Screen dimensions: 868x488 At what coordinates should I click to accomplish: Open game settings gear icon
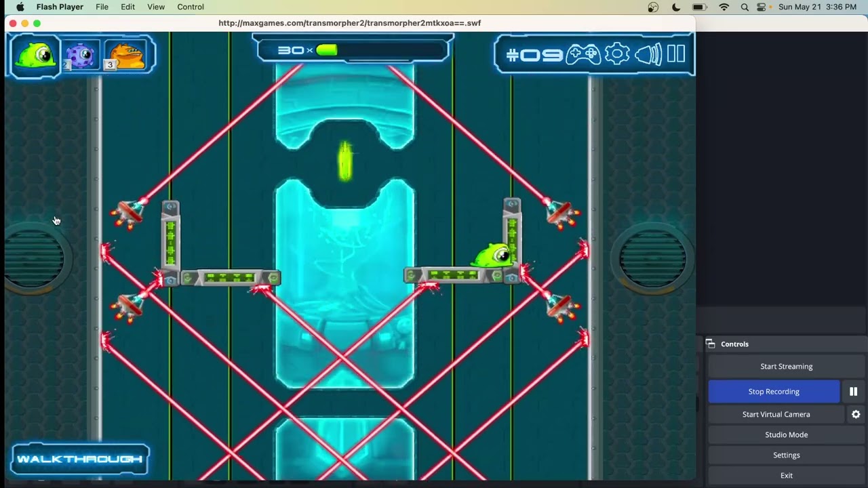click(617, 54)
